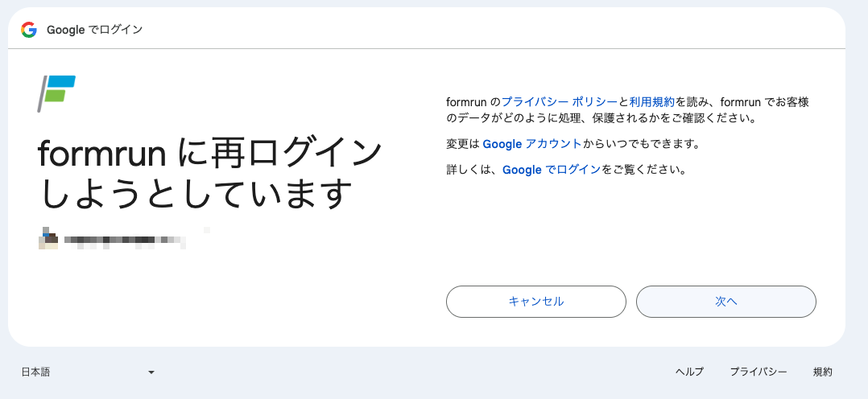Image resolution: width=868 pixels, height=399 pixels.
Task: Click the Google でログイン header title
Action: click(x=94, y=30)
